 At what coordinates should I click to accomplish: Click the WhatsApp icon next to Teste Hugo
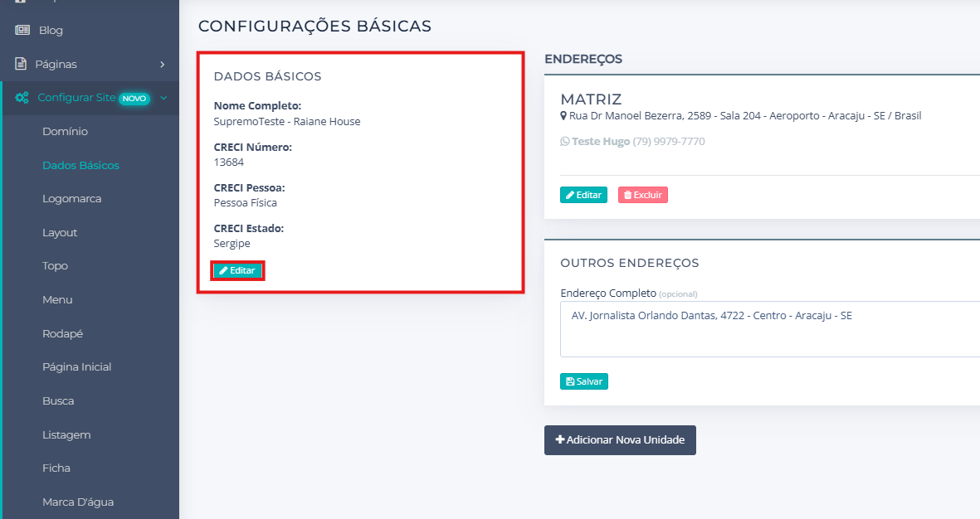click(565, 142)
